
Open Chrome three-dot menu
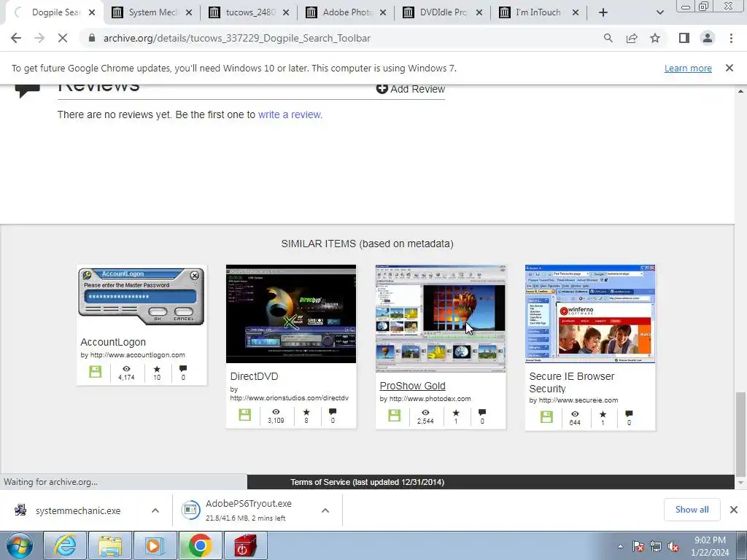click(731, 38)
